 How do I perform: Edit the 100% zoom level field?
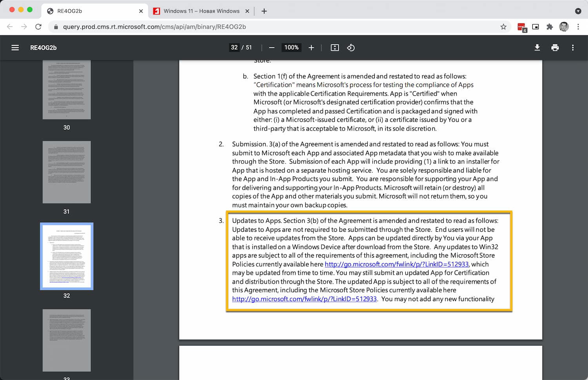(291, 47)
